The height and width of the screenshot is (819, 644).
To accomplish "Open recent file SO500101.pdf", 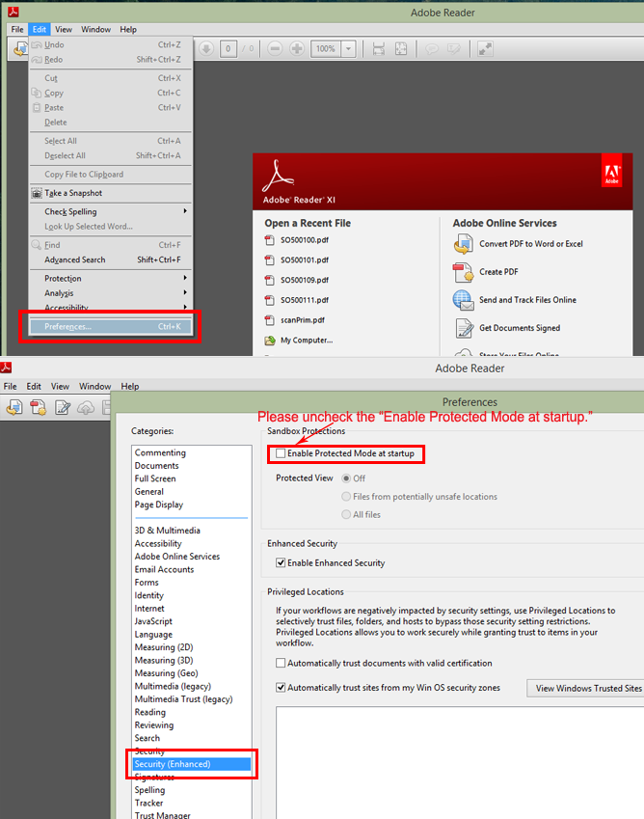I will point(305,260).
